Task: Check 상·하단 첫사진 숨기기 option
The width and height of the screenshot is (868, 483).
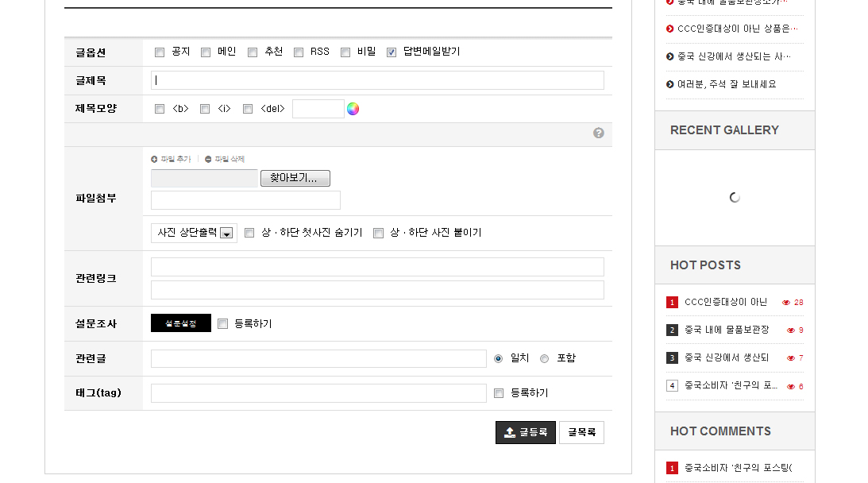Action: coord(249,234)
